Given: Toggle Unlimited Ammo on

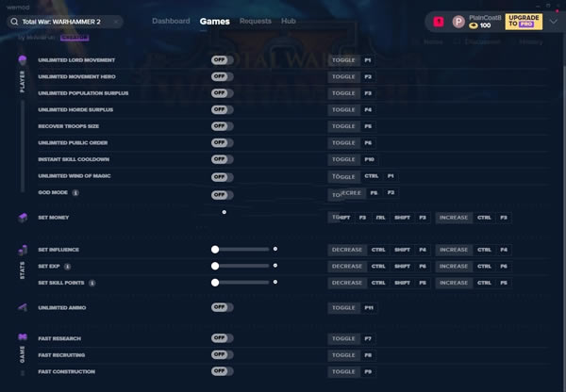Looking at the screenshot, I should [222, 307].
